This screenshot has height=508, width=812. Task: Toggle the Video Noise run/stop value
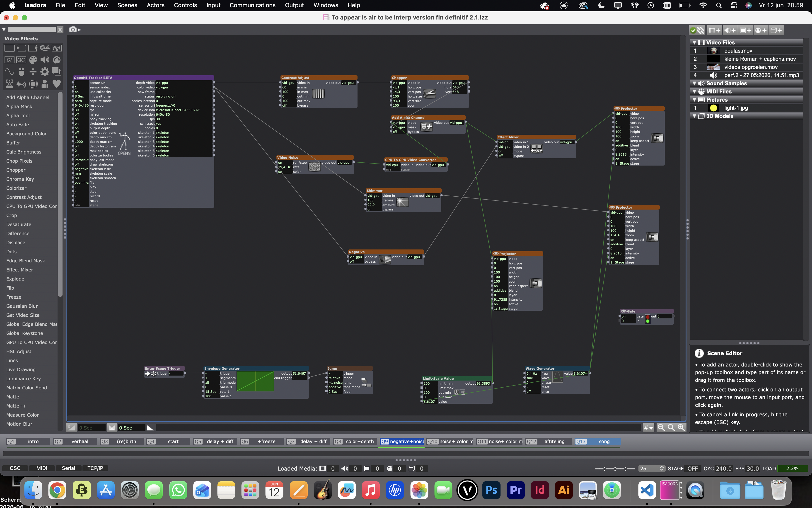coord(284,163)
